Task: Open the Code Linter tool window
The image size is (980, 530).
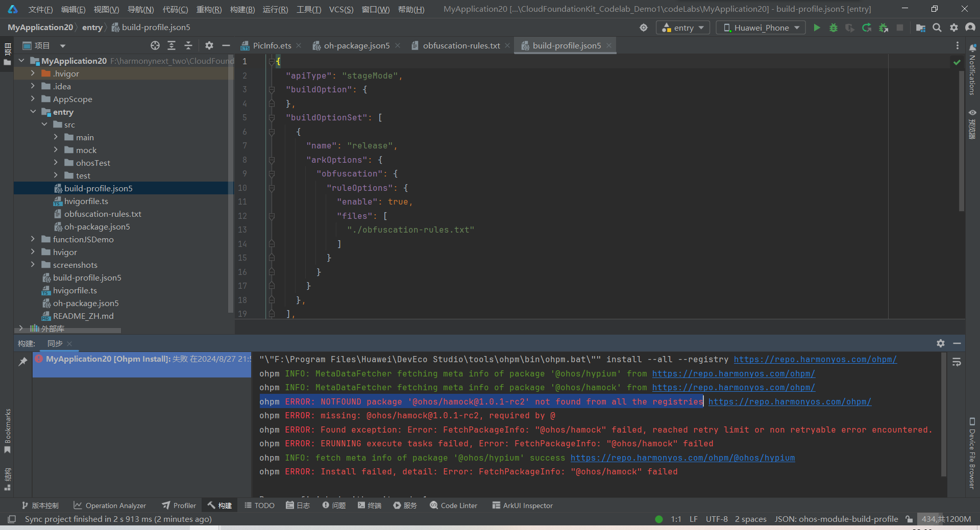Action: 453,506
